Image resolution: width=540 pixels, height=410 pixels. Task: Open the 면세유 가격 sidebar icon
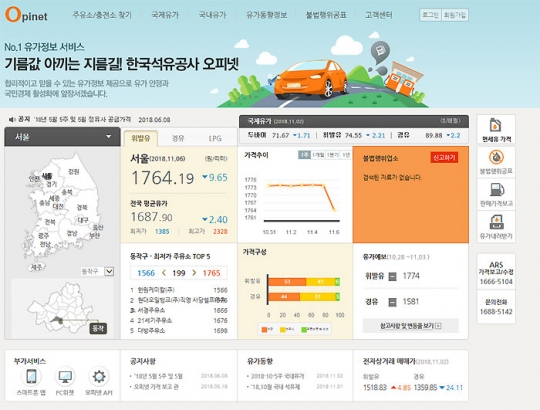pyautogui.click(x=496, y=129)
